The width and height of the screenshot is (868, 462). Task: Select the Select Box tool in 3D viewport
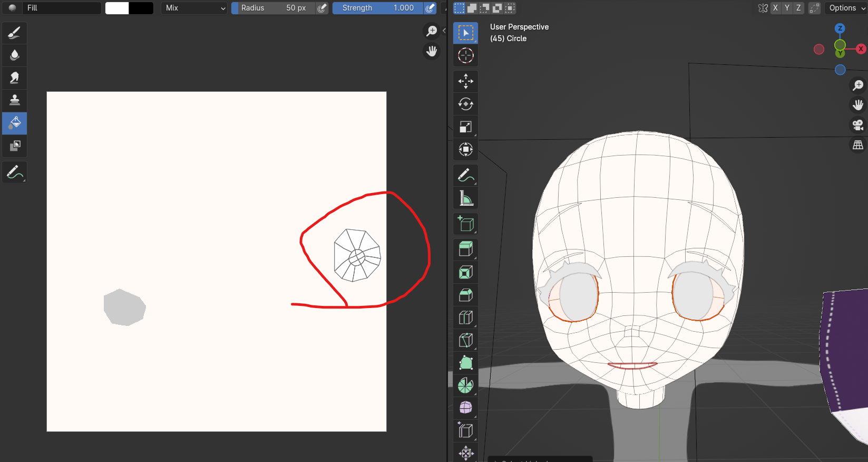point(466,33)
